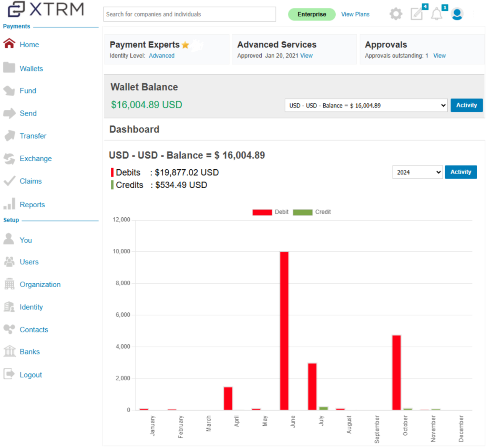Click View link under Advanced Services

coord(306,56)
